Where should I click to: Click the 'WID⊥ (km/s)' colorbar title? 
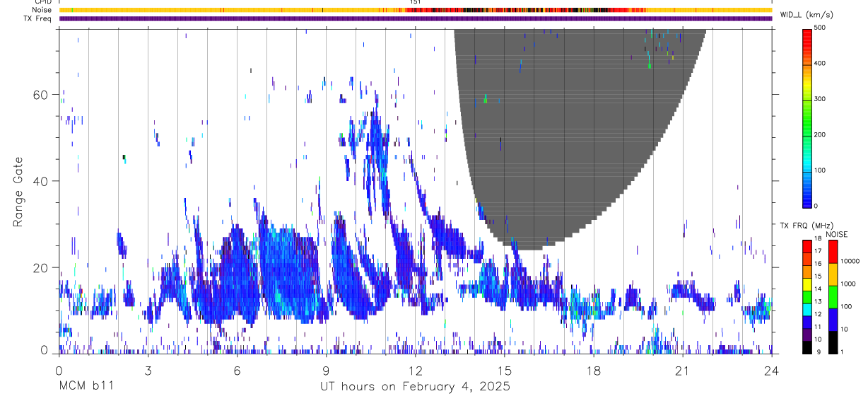click(x=806, y=15)
